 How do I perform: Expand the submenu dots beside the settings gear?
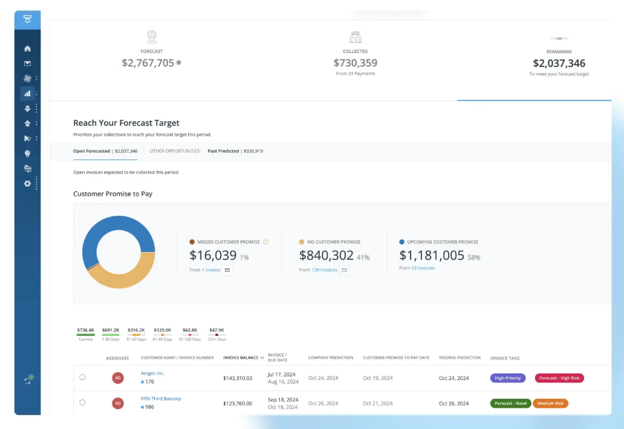point(37,184)
